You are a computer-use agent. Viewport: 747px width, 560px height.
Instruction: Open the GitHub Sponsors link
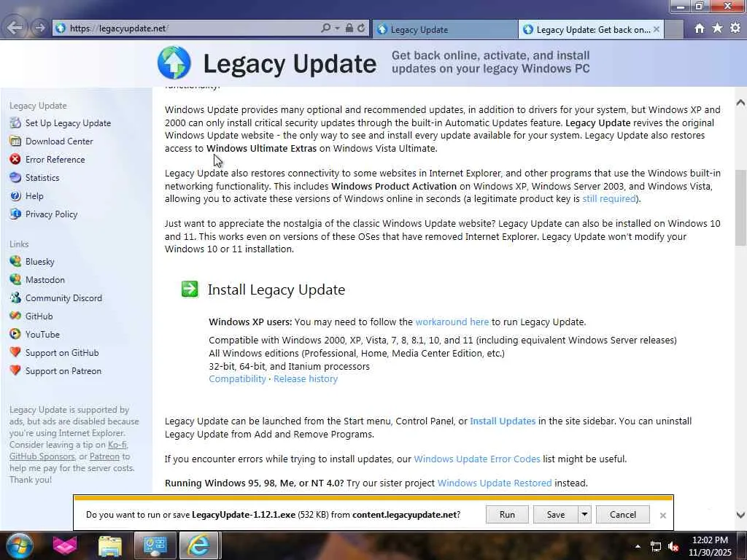click(42, 456)
